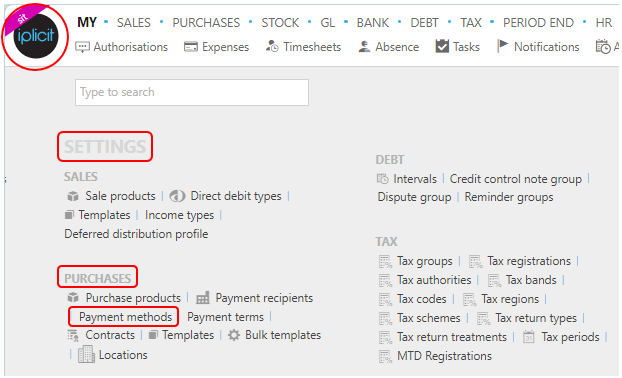Click the Tax regions icon
The height and width of the screenshot is (378, 622).
469,299
